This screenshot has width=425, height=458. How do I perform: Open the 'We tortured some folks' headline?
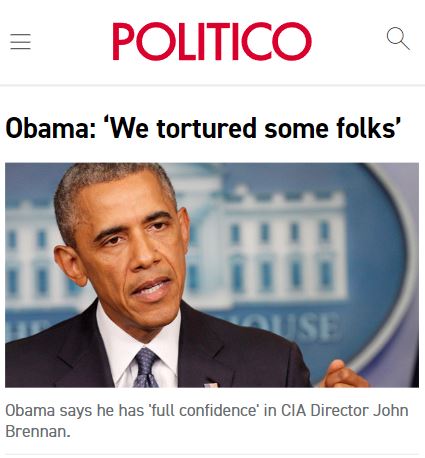click(203, 128)
